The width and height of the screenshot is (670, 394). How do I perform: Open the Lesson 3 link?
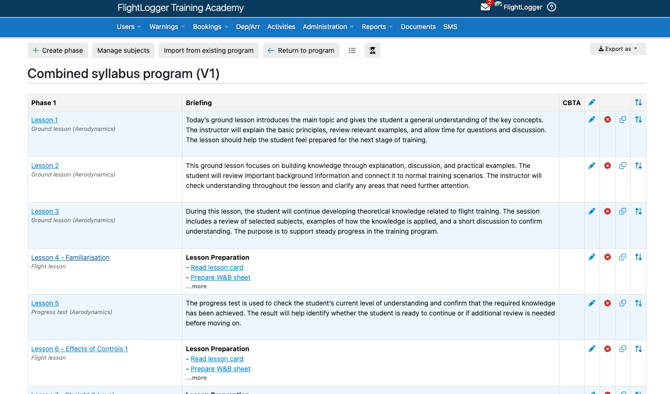click(x=45, y=212)
